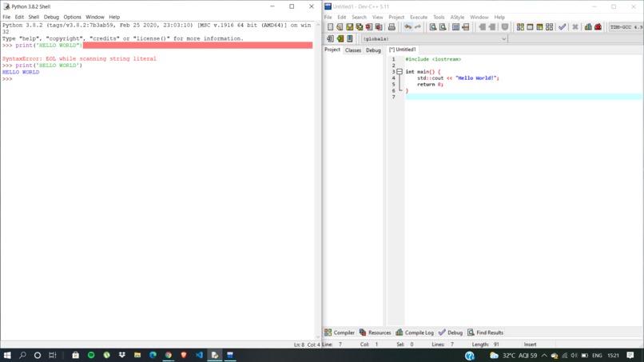Save the file with the floppy disk icon
Image resolution: width=644 pixels, height=362 pixels.
tap(349, 27)
